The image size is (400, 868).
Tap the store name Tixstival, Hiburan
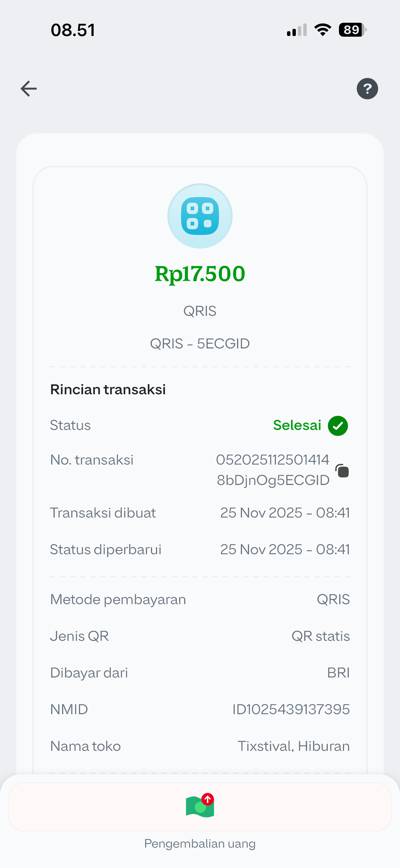point(293,746)
